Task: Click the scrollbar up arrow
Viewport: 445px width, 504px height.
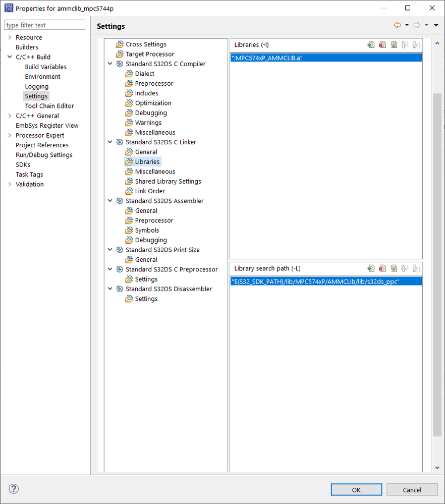Action: point(437,43)
